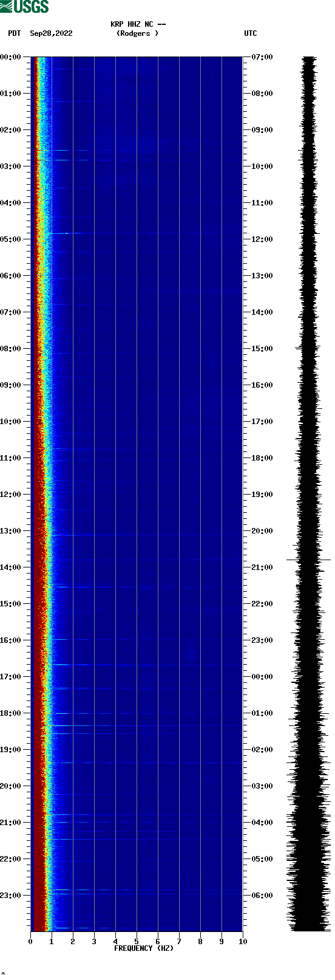The image size is (335, 980).
Task: Click the 12:00 PDT time label
Action: (10, 495)
